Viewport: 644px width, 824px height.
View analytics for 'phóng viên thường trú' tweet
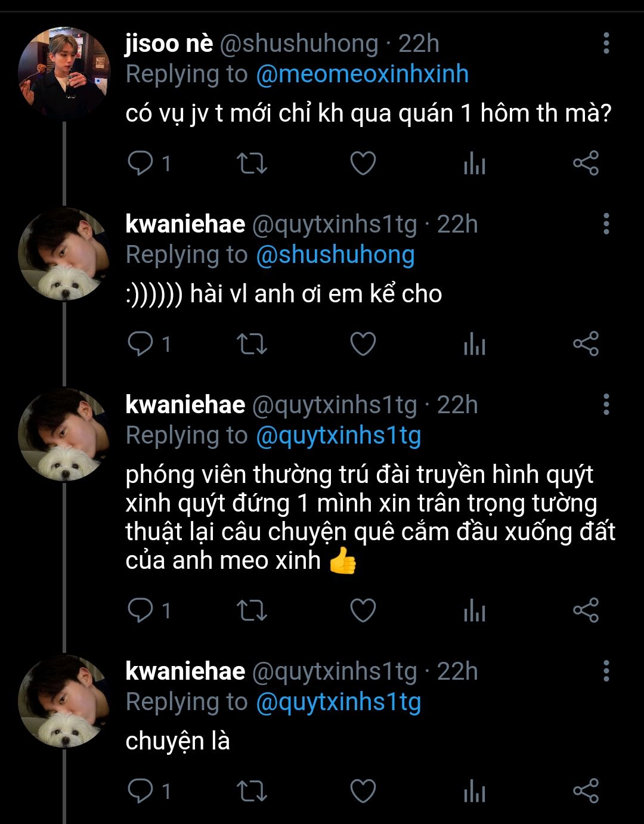click(475, 611)
